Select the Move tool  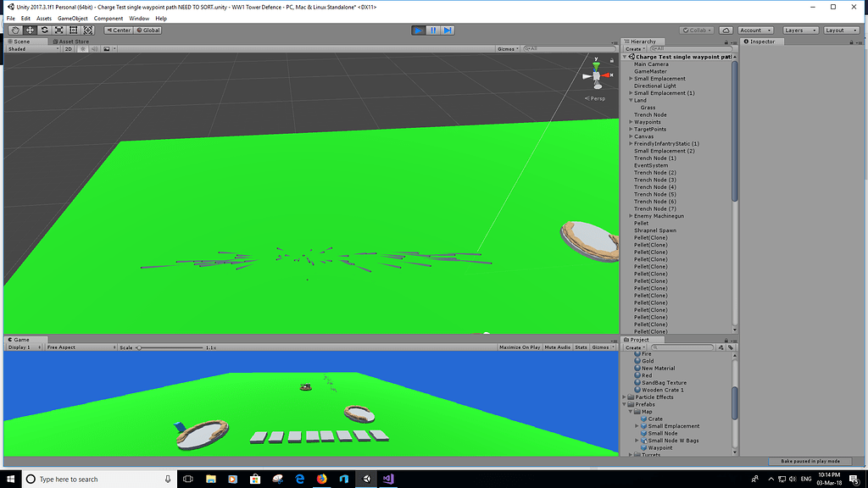coord(28,30)
